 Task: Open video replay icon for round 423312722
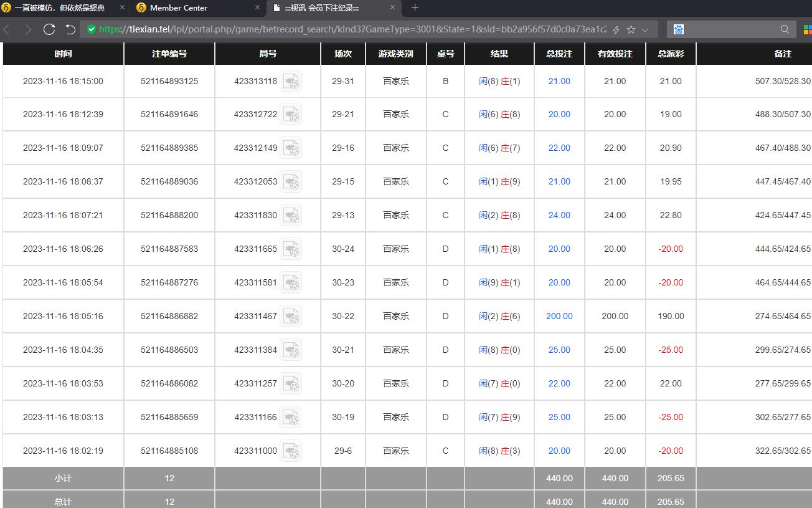291,115
